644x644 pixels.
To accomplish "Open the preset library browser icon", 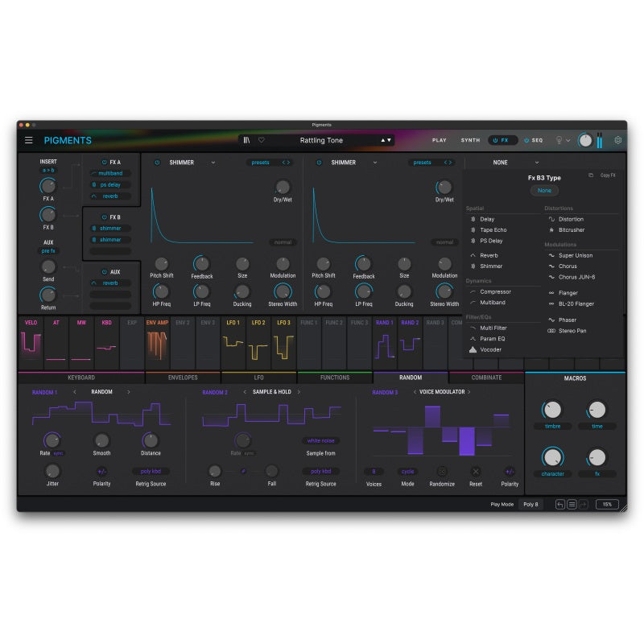I will [x=247, y=140].
